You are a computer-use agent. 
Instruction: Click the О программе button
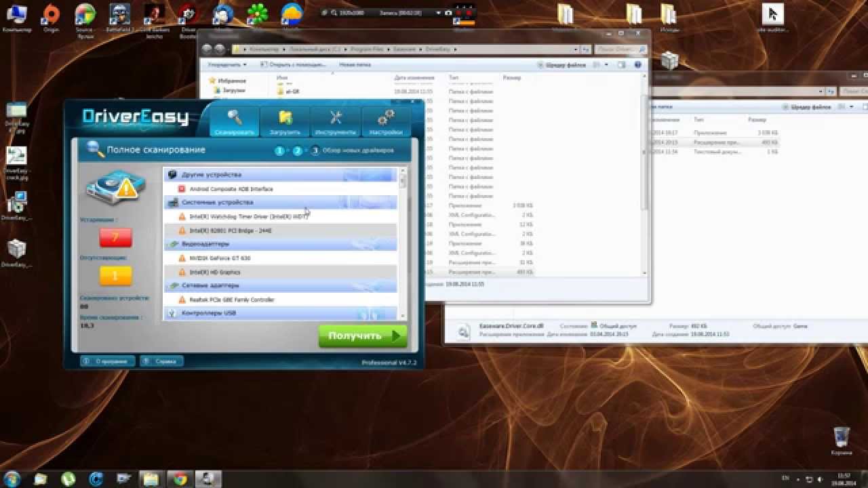(108, 361)
